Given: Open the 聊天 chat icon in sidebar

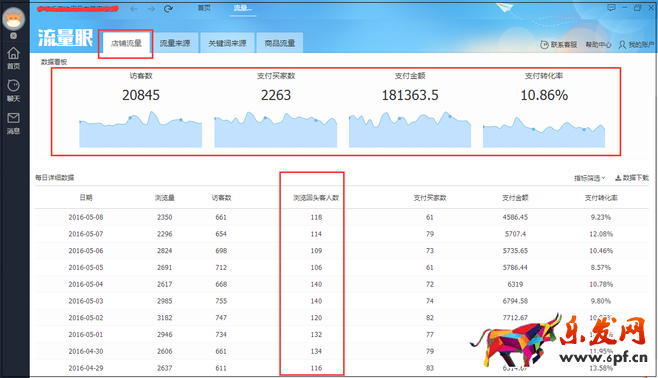Looking at the screenshot, I should pyautogui.click(x=13, y=86).
